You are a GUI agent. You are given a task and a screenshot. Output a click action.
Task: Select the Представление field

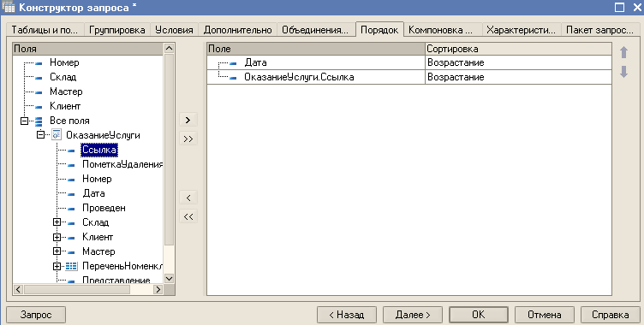[x=116, y=281]
